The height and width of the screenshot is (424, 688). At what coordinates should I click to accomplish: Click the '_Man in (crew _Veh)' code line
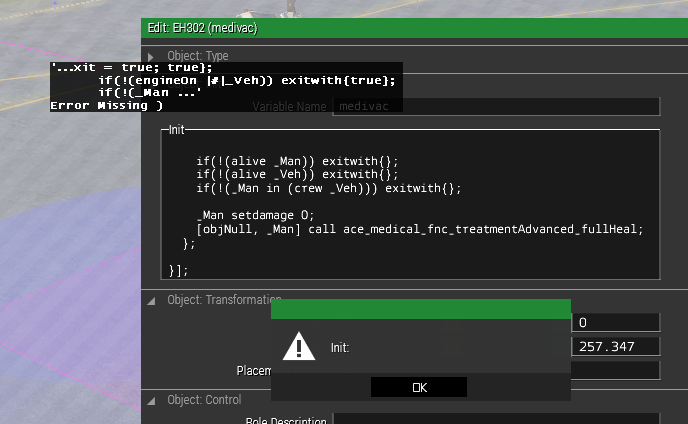[x=329, y=188]
